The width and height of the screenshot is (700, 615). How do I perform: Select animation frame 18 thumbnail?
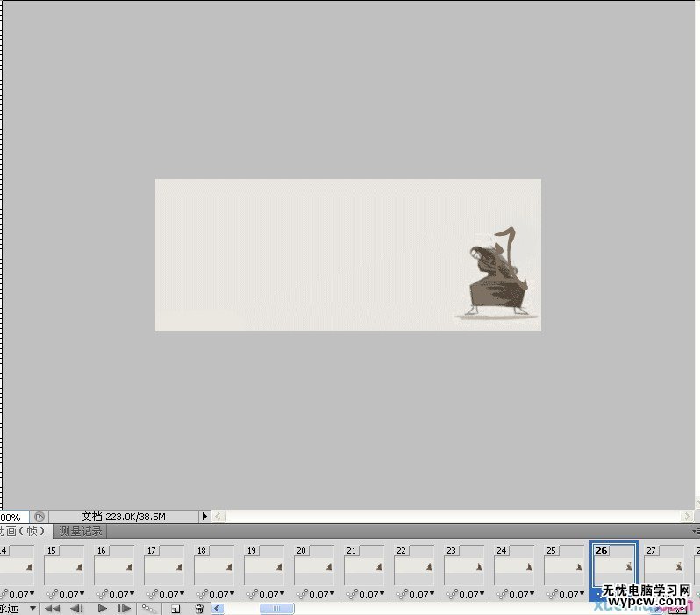point(214,565)
